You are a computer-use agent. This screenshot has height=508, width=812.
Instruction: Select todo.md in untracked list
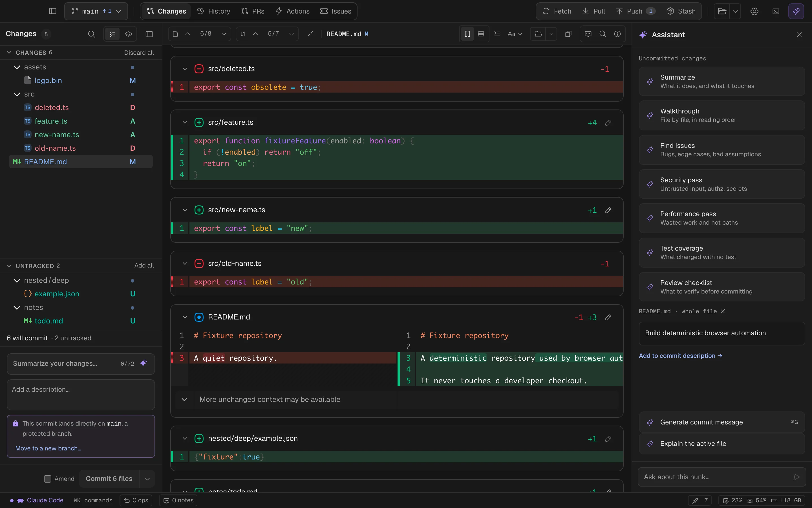pyautogui.click(x=81, y=321)
